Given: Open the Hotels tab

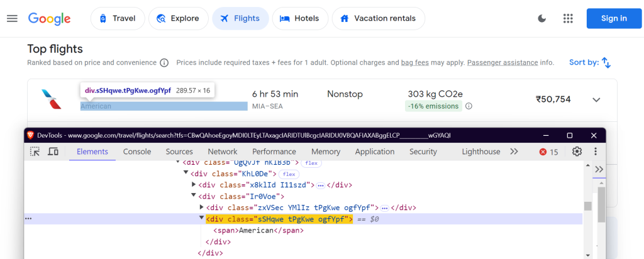Looking at the screenshot, I should coord(300,18).
